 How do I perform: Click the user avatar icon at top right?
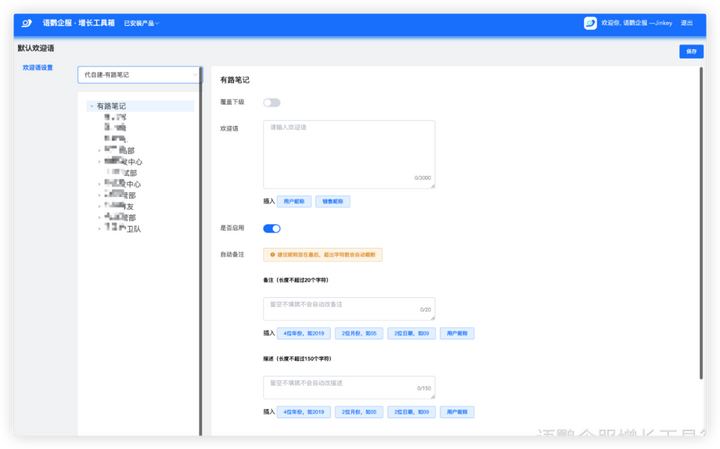[x=590, y=22]
